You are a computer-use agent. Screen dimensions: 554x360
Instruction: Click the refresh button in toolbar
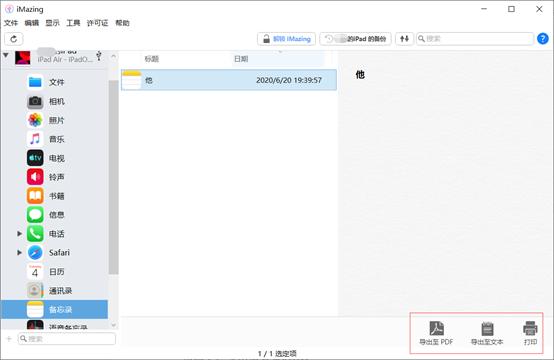14,39
